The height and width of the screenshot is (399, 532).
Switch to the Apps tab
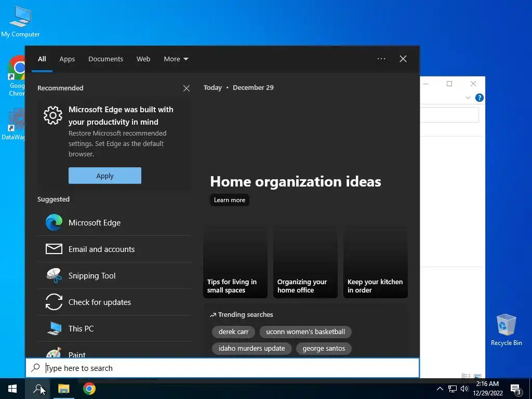67,59
